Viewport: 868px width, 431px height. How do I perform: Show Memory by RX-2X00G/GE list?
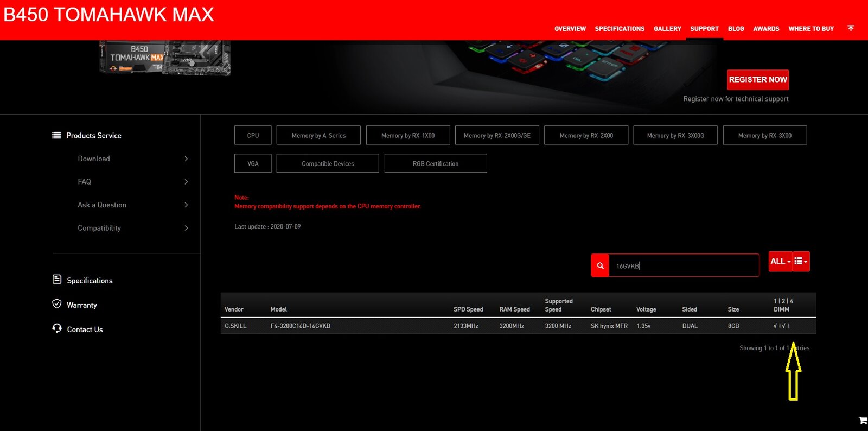497,135
